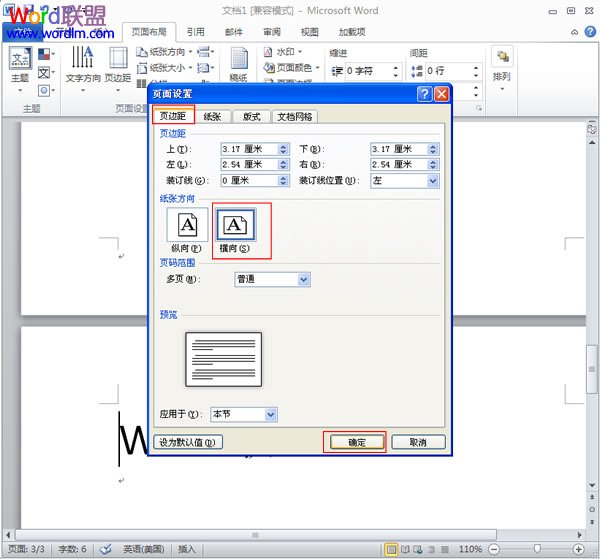This screenshot has width=600, height=559.
Task: Click the page preview thumbnail
Action: [x=223, y=360]
